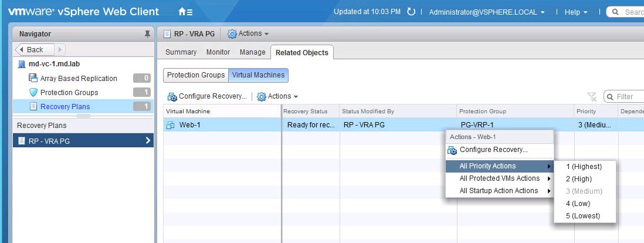The image size is (644, 243).
Task: Click the RP - VRA PG header icon
Action: (167, 33)
